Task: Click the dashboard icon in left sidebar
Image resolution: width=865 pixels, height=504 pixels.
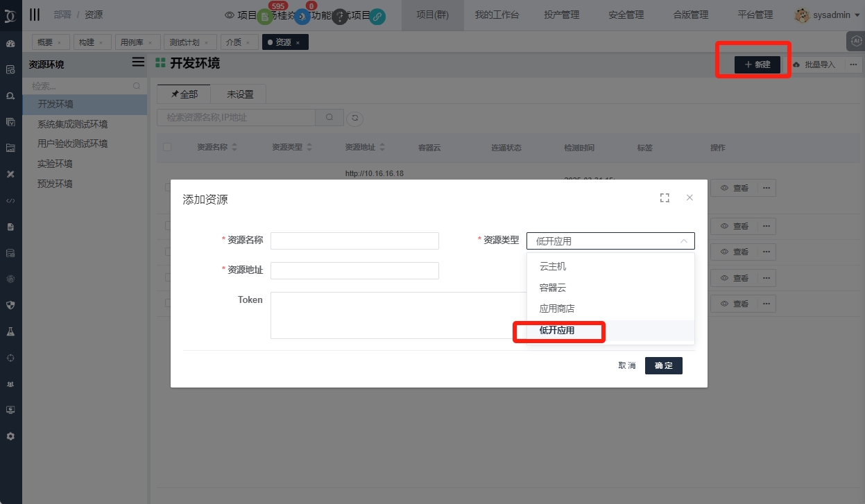Action: click(10, 44)
